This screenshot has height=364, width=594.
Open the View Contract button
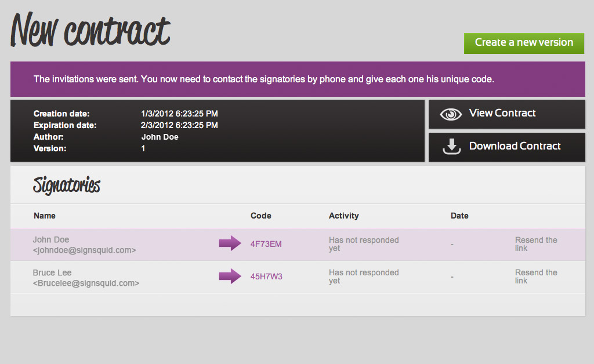(507, 114)
